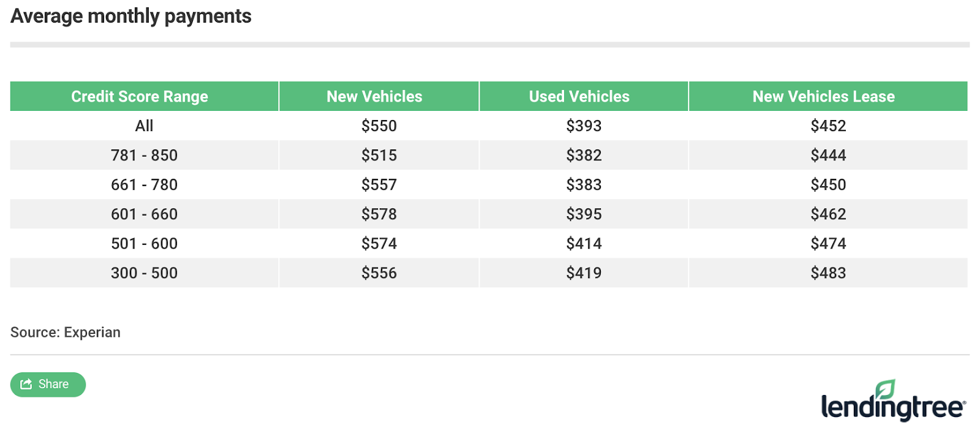The height and width of the screenshot is (447, 980).
Task: Select the $578 new vehicles payment cell
Action: click(x=379, y=214)
